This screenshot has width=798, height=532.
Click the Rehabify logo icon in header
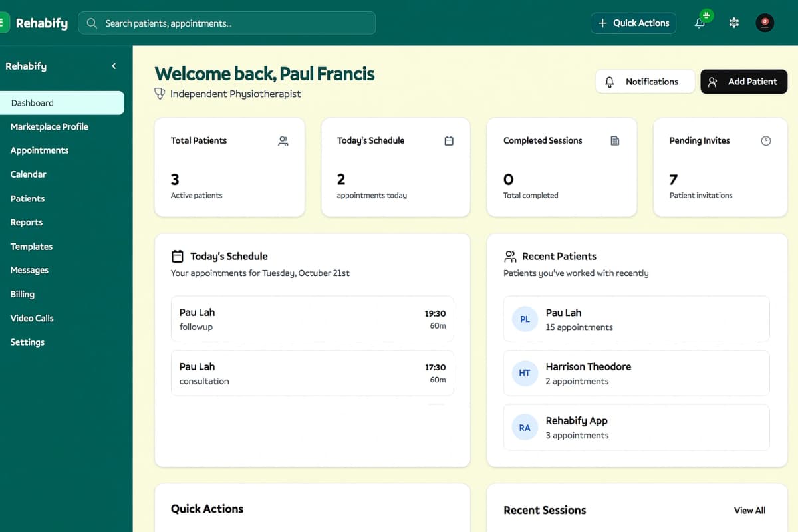click(x=4, y=23)
